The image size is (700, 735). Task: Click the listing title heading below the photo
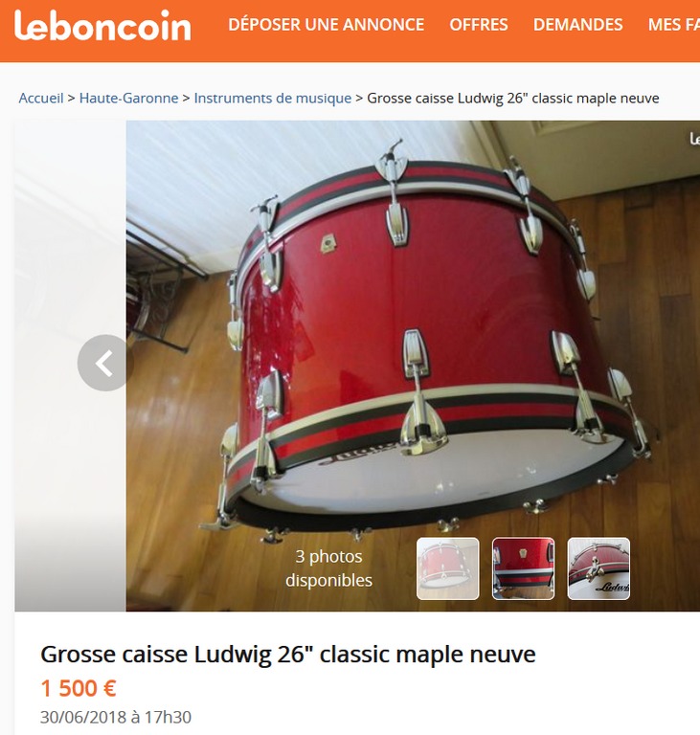click(288, 654)
